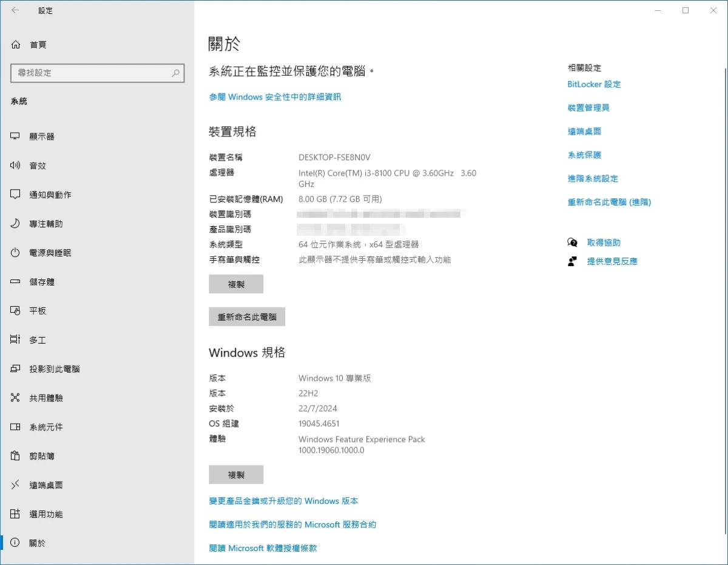Click the search magnifier icon

coord(175,73)
